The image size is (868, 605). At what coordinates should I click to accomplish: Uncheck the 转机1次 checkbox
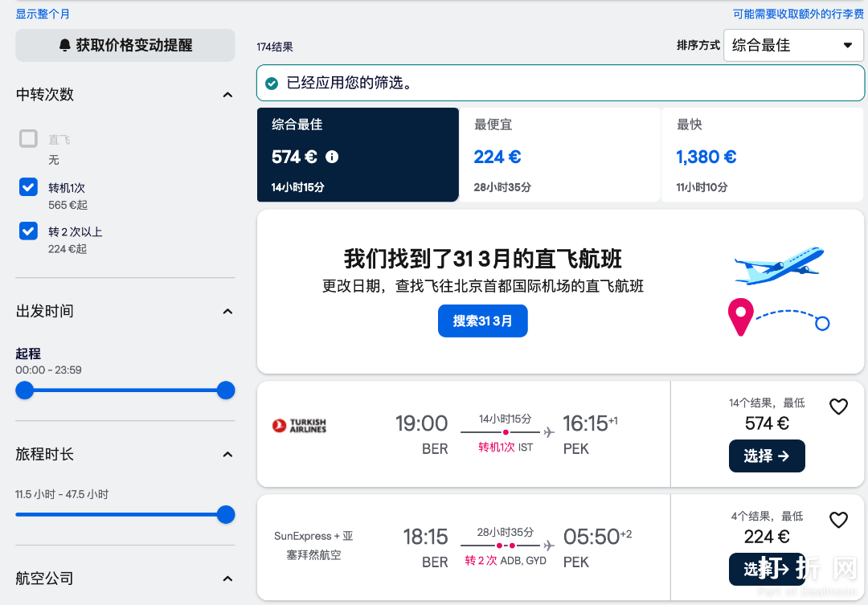(27, 187)
